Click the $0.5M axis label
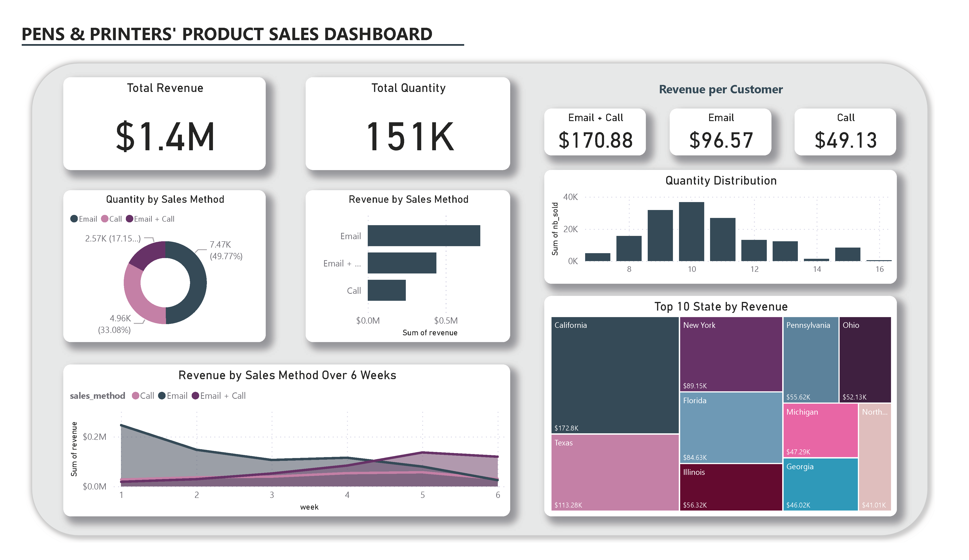Image resolution: width=969 pixels, height=560 pixels. [446, 321]
